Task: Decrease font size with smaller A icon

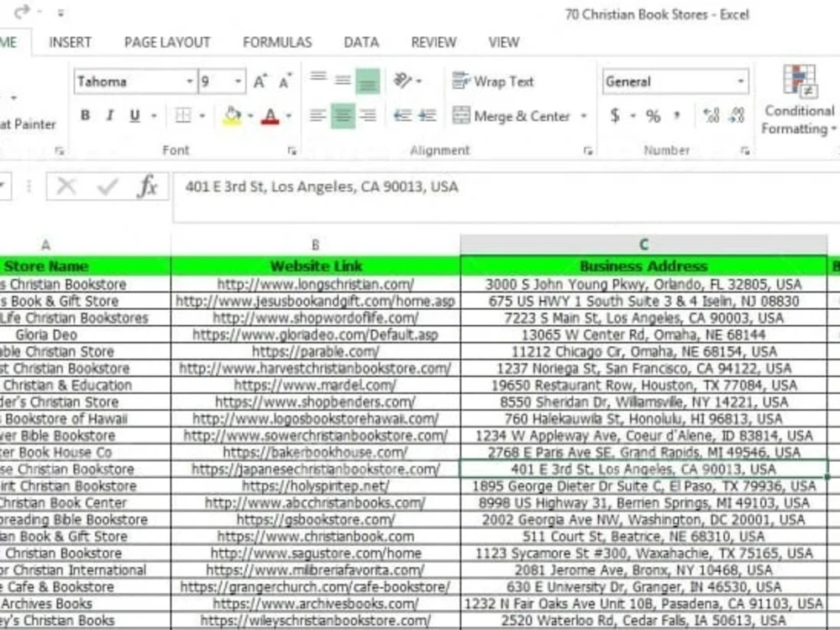Action: (285, 81)
